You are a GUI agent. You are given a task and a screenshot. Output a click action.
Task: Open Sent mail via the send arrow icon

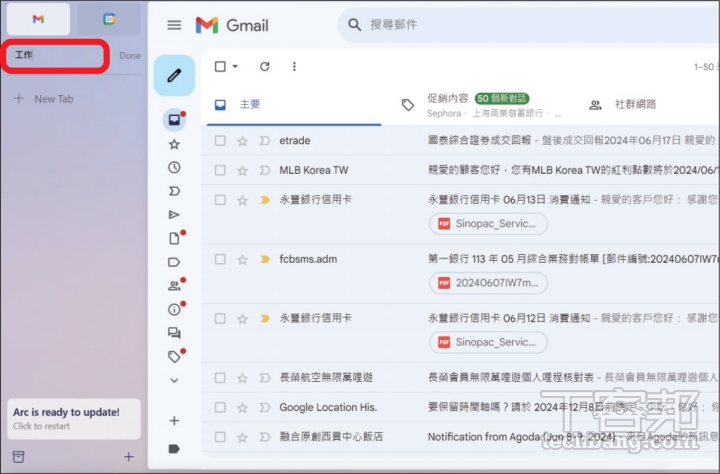tap(174, 214)
